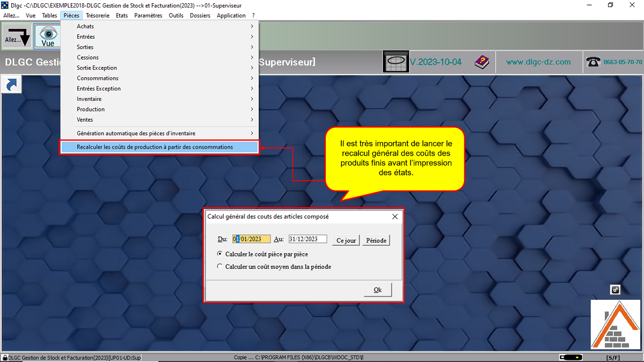Visit the www.dlgc-dz.com link
Viewport: 644px width, 362px height.
tap(538, 62)
